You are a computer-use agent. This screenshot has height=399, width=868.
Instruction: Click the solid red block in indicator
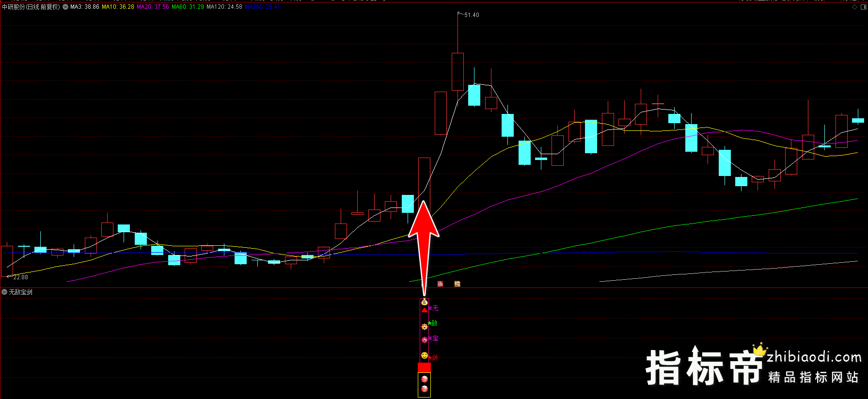pos(424,367)
